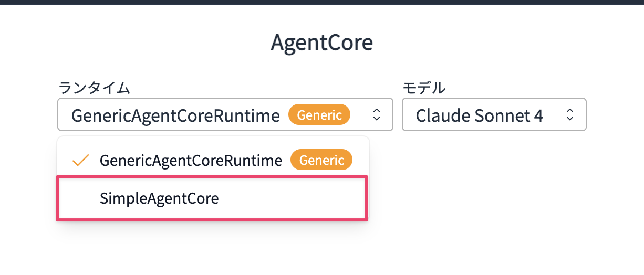Open the モデル Claude Sonnet 4 dropdown

click(x=494, y=114)
